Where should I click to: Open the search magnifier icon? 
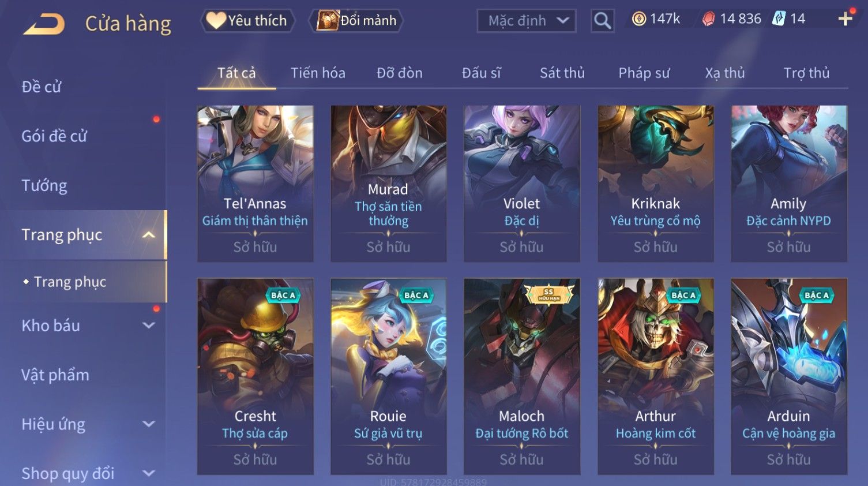(x=602, y=21)
